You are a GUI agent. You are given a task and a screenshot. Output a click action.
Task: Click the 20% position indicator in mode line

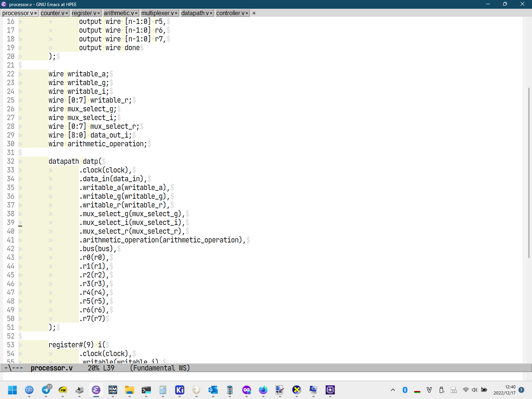[x=93, y=368]
